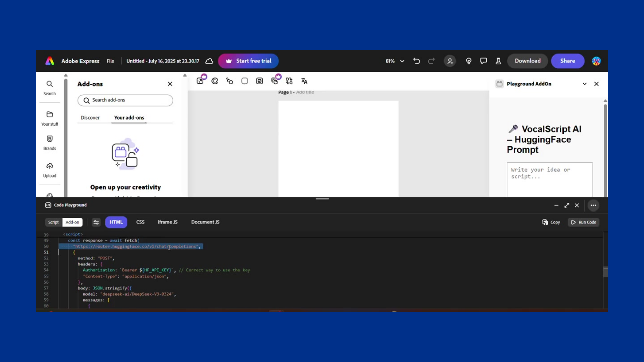Open the Upload sidebar panel
Viewport: 644px width, 362px height.
pos(50,170)
